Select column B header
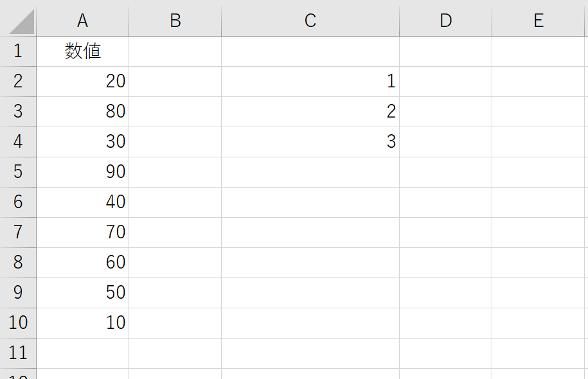This screenshot has height=379, width=588. (175, 21)
